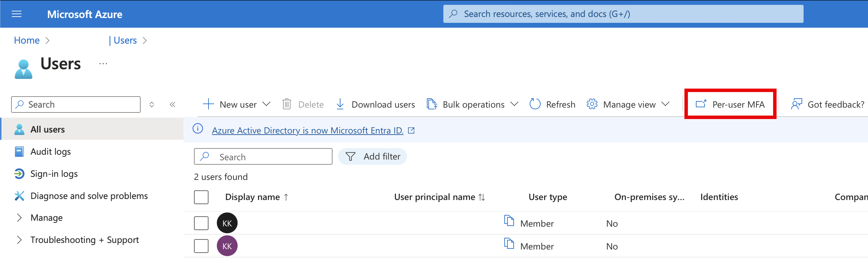Click the Per-user MFA external link icon
Viewport: 868px width, 263px height.
tap(701, 104)
